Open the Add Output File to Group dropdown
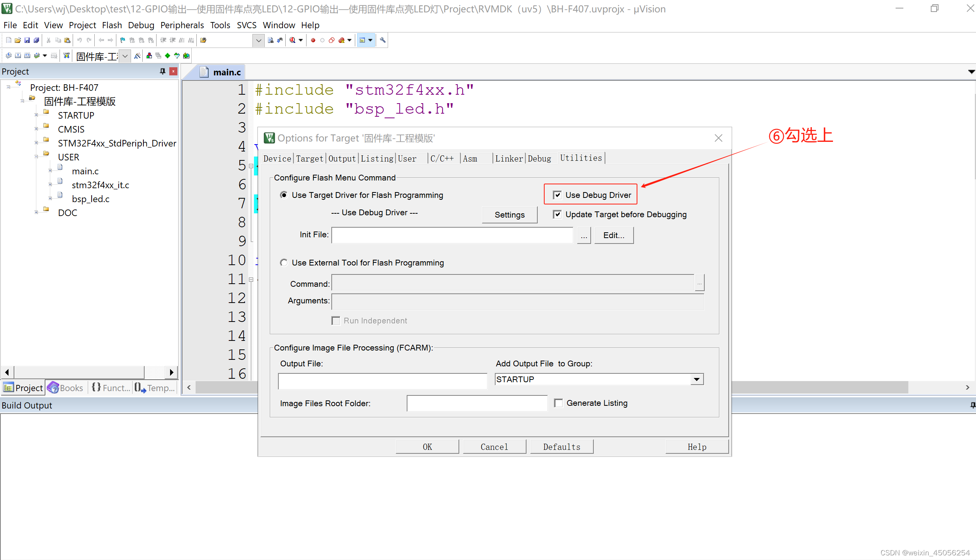976x560 pixels. point(697,379)
